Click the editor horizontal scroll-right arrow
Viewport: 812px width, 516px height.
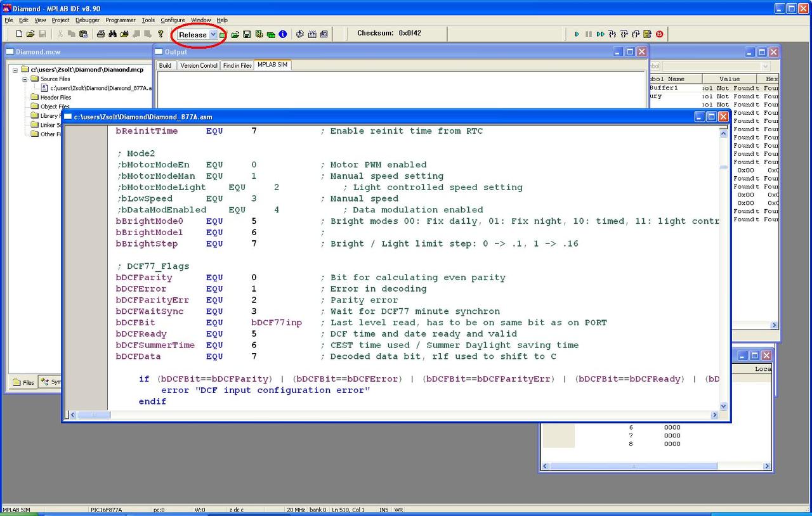coord(714,415)
